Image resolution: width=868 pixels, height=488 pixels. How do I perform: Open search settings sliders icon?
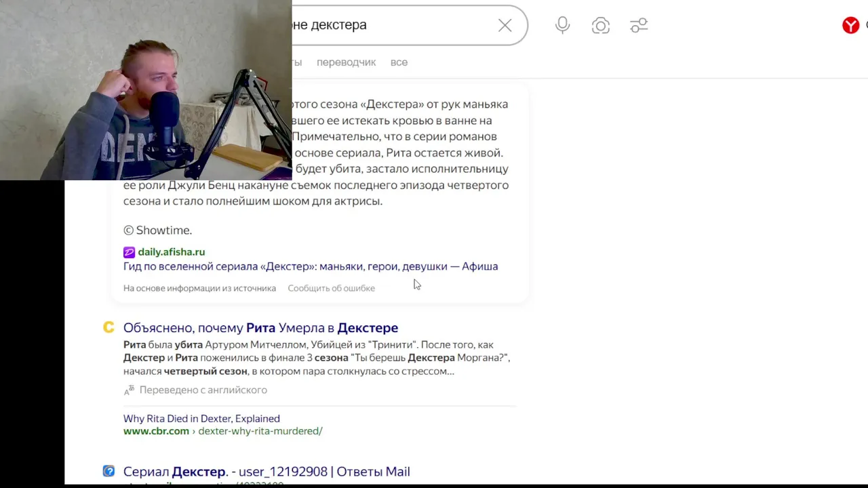click(639, 26)
